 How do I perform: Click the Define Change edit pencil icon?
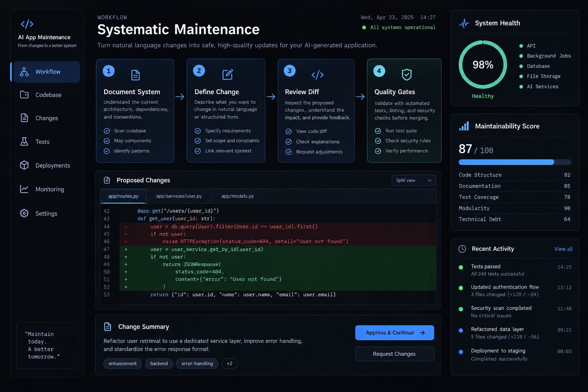228,74
